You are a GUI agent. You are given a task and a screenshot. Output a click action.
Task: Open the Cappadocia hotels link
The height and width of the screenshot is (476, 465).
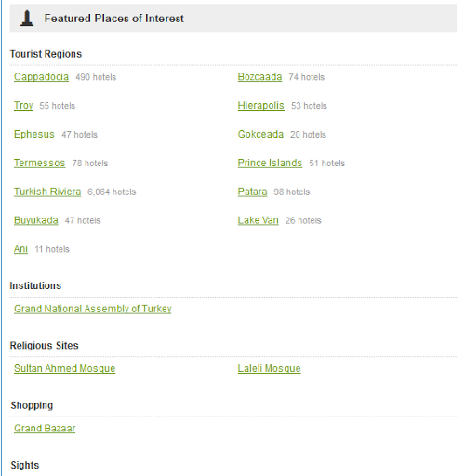pyautogui.click(x=41, y=77)
